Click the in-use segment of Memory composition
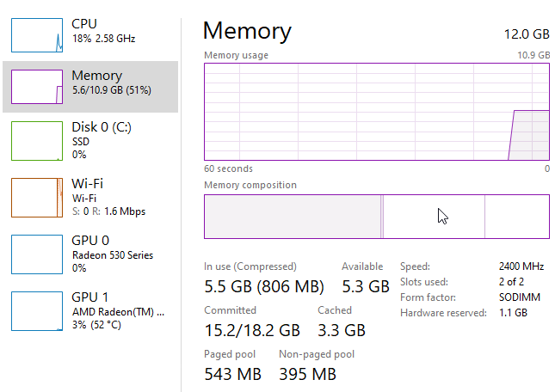This screenshot has width=555, height=392. pos(292,217)
